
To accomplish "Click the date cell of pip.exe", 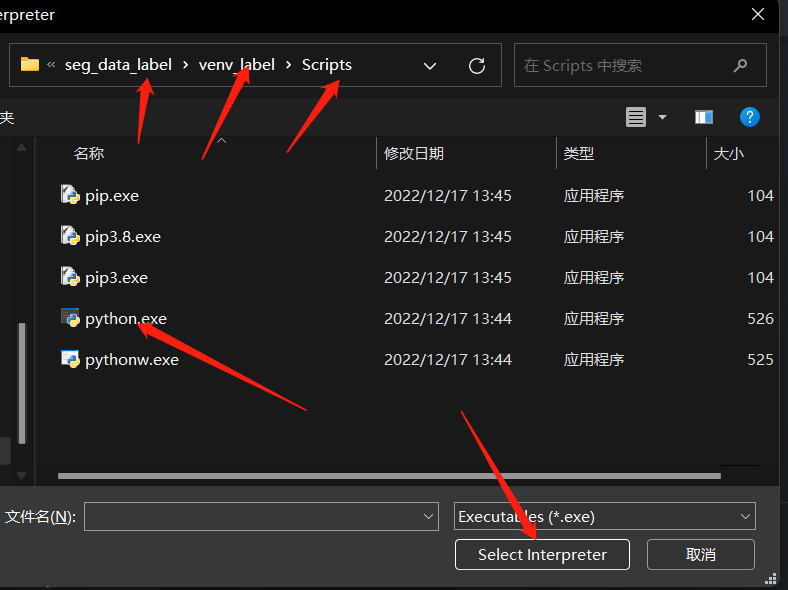I will (x=448, y=195).
